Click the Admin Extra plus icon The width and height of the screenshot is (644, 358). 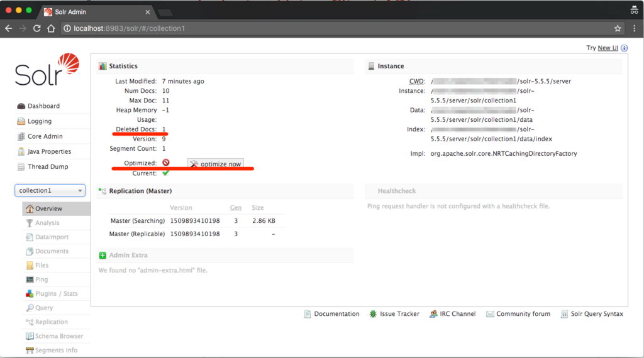(103, 255)
